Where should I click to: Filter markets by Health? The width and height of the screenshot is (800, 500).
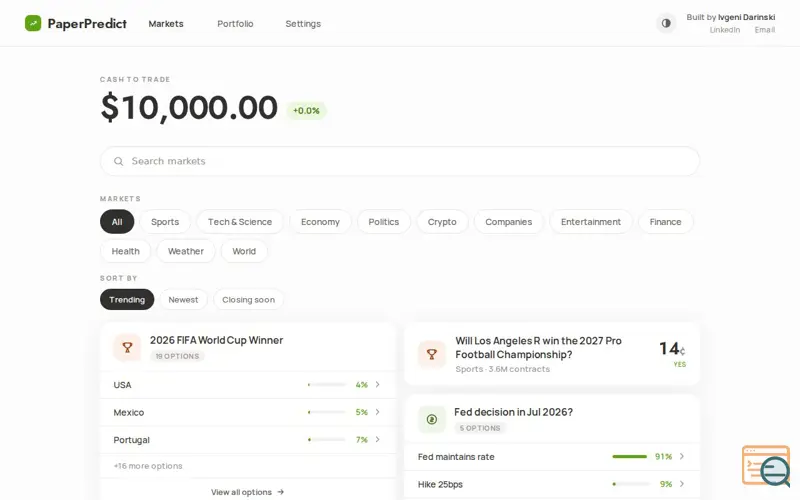tap(126, 251)
